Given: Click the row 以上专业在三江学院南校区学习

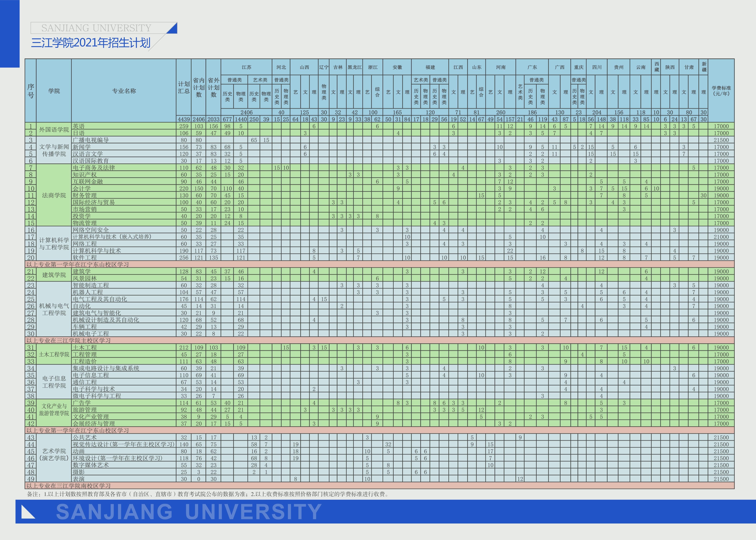Looking at the screenshot, I should pos(379,486).
